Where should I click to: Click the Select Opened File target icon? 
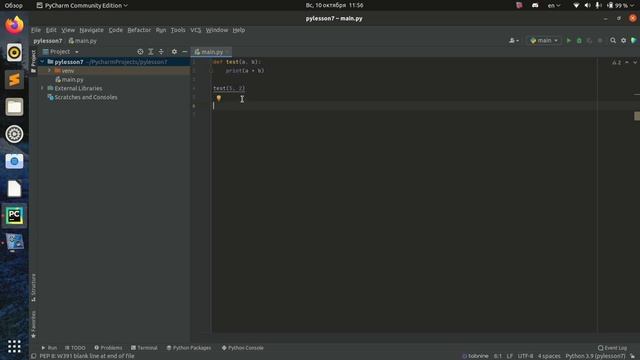(x=140, y=52)
